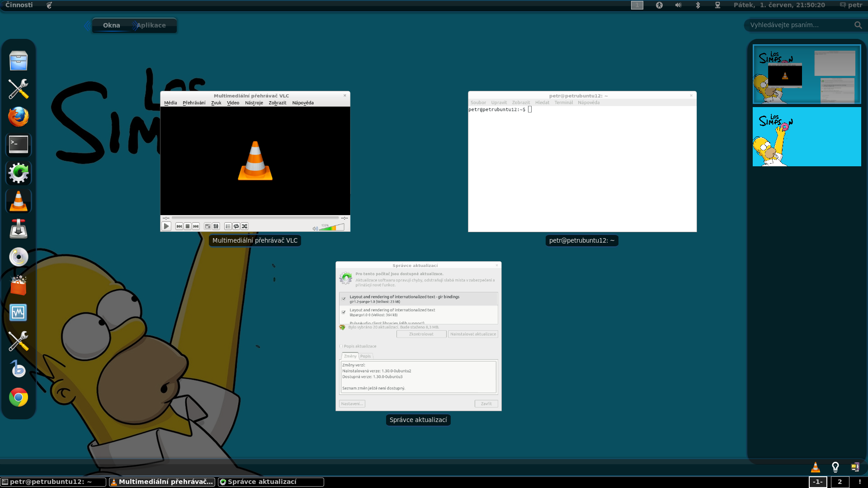The height and width of the screenshot is (488, 868).
Task: Click Nainstalovat aktualizace button
Action: point(473,334)
